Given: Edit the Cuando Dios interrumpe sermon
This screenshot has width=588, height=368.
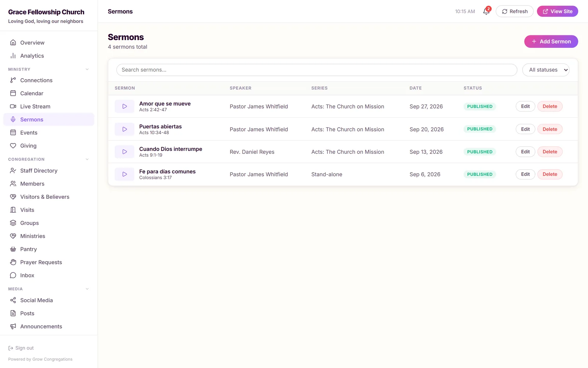Looking at the screenshot, I should point(525,152).
